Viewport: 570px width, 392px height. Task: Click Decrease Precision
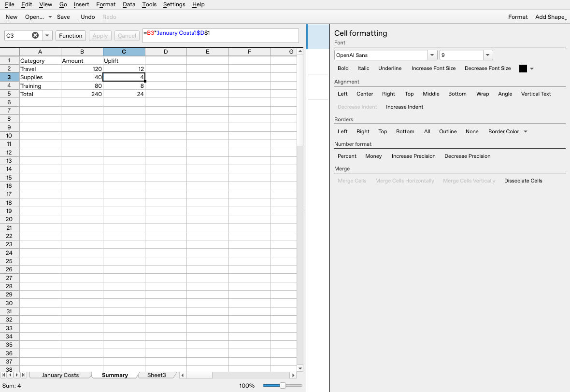click(467, 156)
